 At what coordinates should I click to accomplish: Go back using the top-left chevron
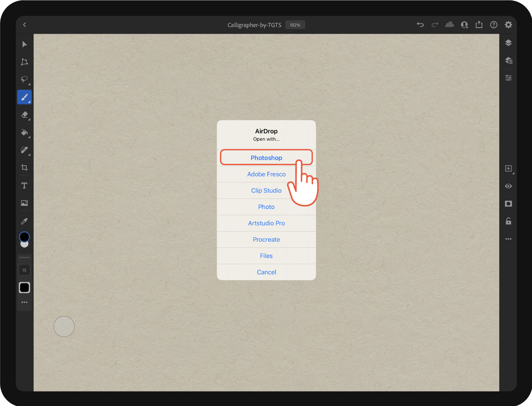pyautogui.click(x=24, y=25)
